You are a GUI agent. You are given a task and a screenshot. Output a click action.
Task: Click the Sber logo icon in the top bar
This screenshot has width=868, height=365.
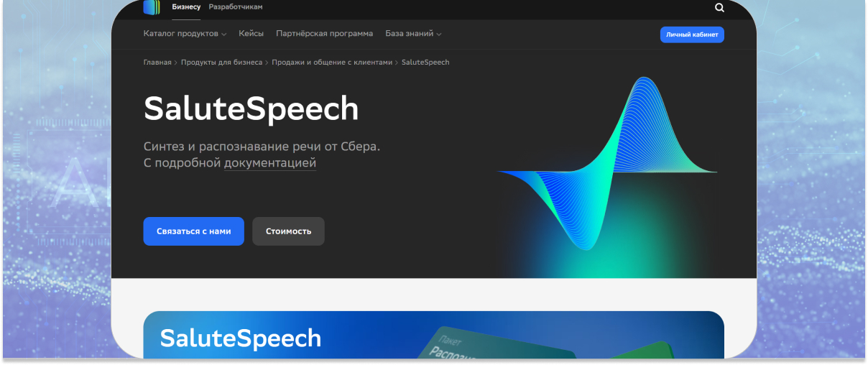click(152, 7)
